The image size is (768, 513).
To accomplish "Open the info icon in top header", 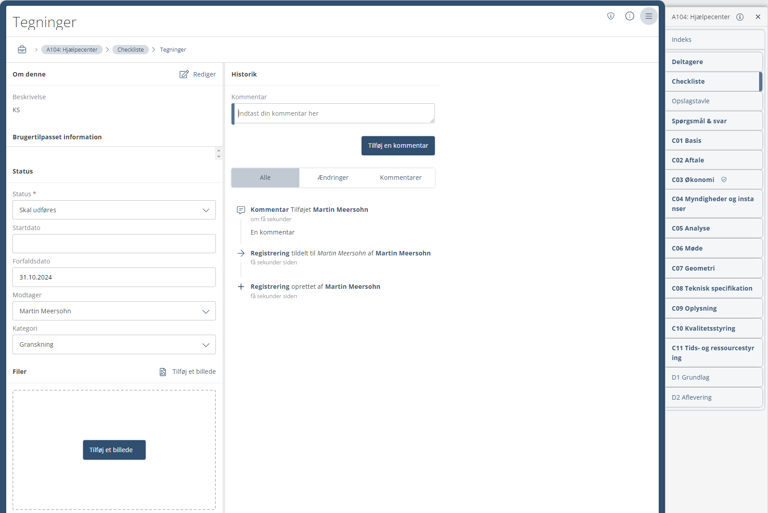I will pyautogui.click(x=629, y=16).
